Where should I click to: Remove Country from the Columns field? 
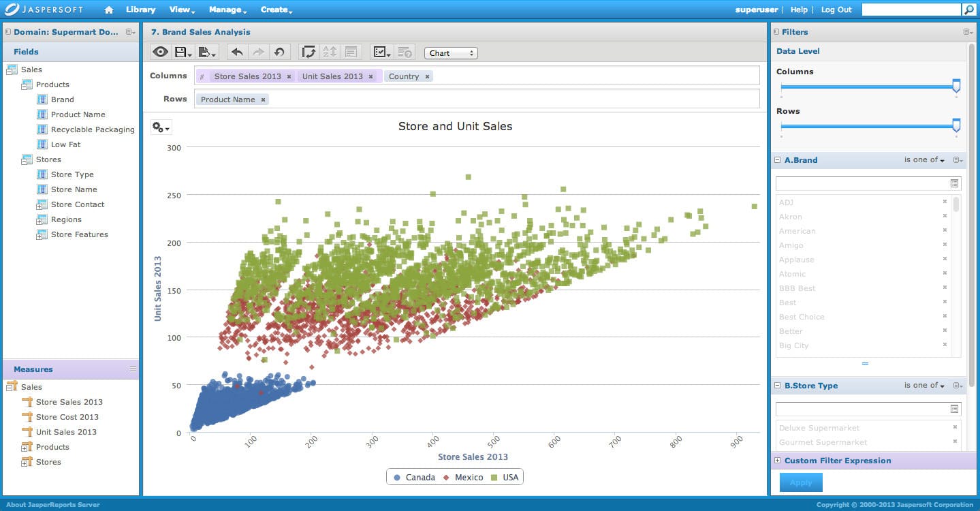coord(428,76)
